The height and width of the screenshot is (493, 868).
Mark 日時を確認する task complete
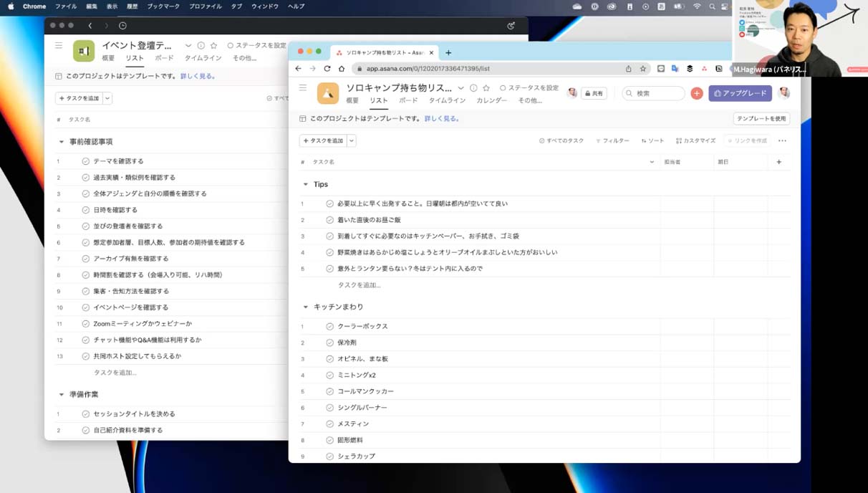(86, 210)
